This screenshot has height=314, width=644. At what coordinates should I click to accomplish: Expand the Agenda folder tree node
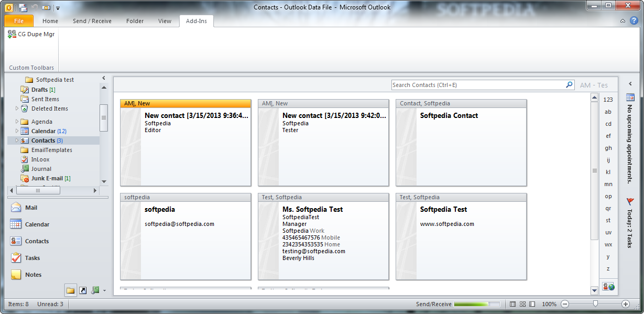[17, 122]
